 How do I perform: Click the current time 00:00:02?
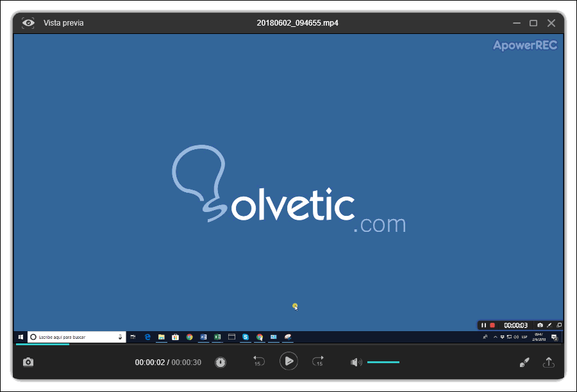150,362
